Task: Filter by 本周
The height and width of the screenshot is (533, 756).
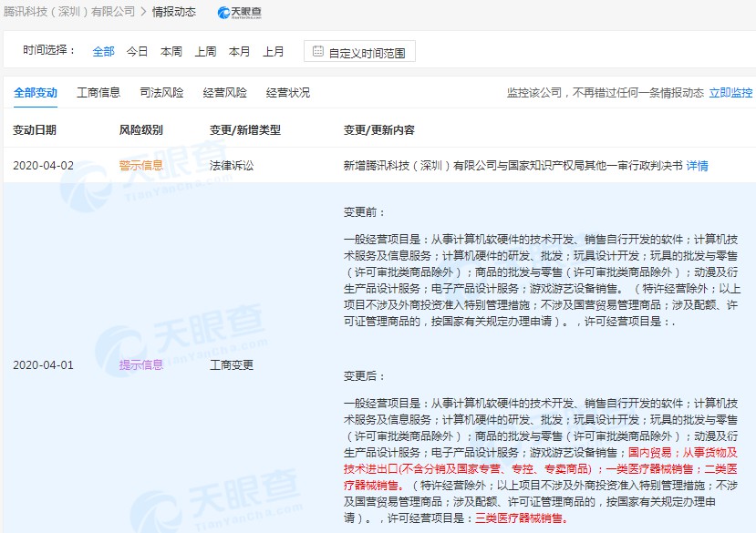Action: tap(171, 52)
